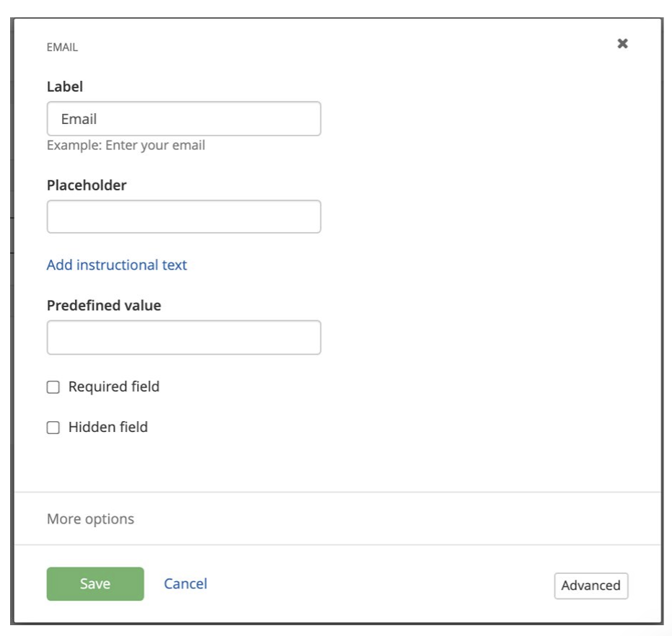Cancel editing via the Cancel link
Image resolution: width=672 pixels, height=636 pixels.
pyautogui.click(x=185, y=584)
